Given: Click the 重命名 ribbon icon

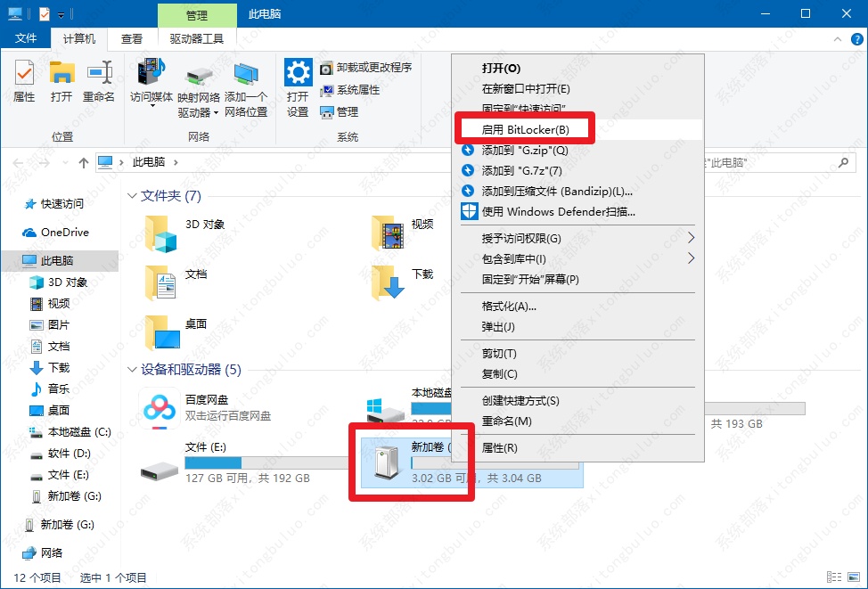Looking at the screenshot, I should [99, 80].
